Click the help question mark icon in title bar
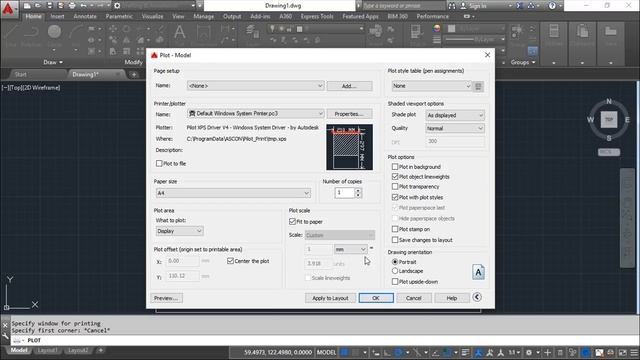The height and width of the screenshot is (360, 640). [552, 6]
